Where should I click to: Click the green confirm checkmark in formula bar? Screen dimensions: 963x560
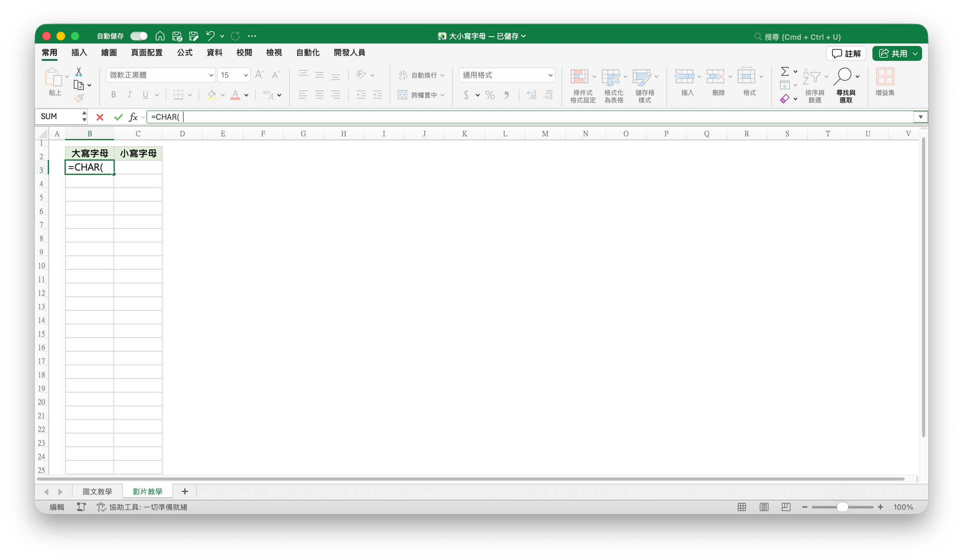point(118,117)
